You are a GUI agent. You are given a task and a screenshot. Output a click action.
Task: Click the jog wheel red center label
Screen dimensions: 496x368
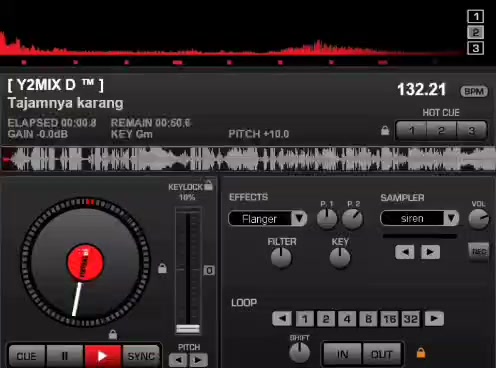click(85, 263)
